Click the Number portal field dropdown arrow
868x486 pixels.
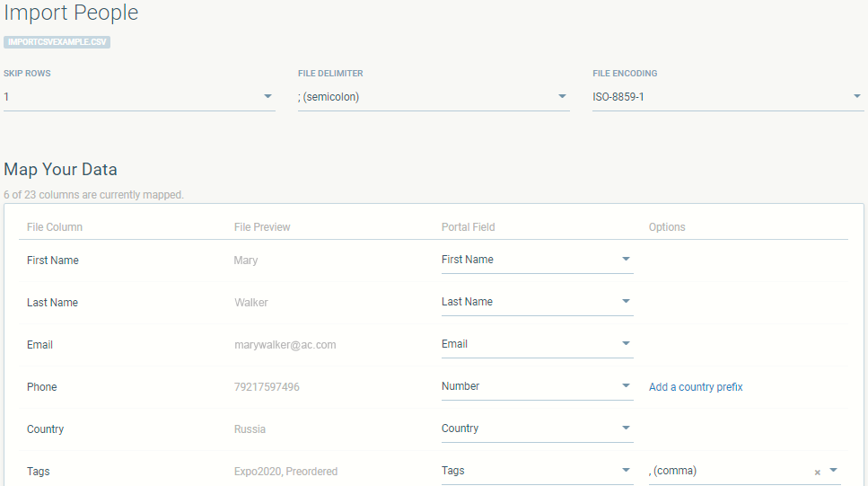pyautogui.click(x=626, y=386)
